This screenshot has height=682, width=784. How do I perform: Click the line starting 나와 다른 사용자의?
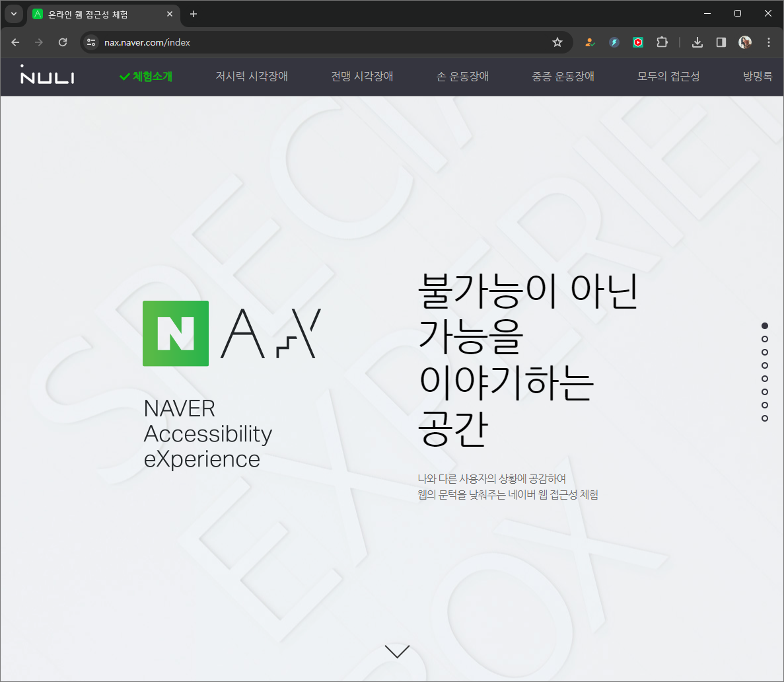point(491,479)
